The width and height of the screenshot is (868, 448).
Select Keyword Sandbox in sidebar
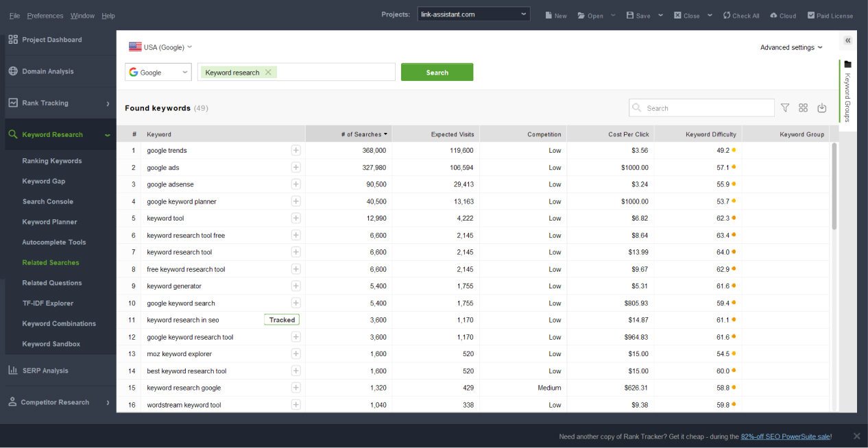point(51,344)
